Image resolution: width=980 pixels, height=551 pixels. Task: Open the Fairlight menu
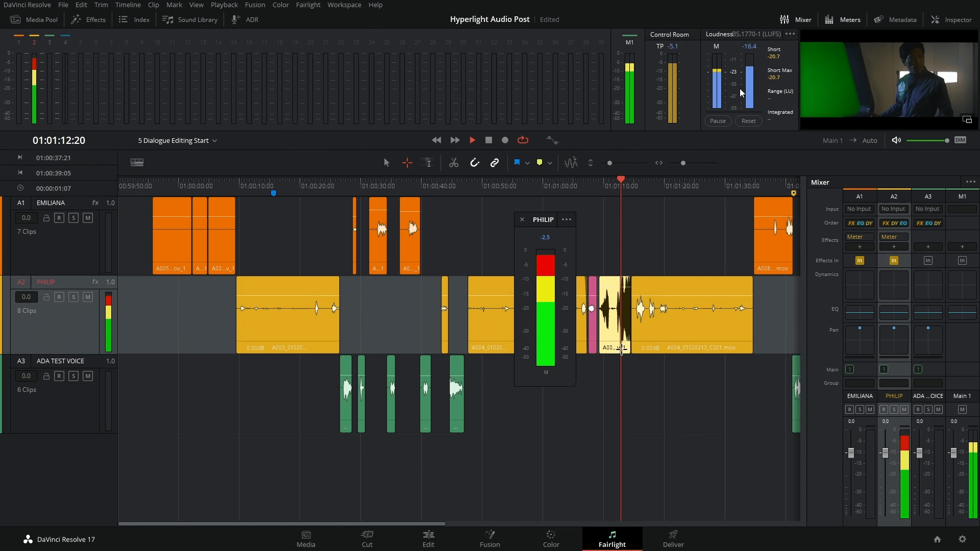(308, 5)
